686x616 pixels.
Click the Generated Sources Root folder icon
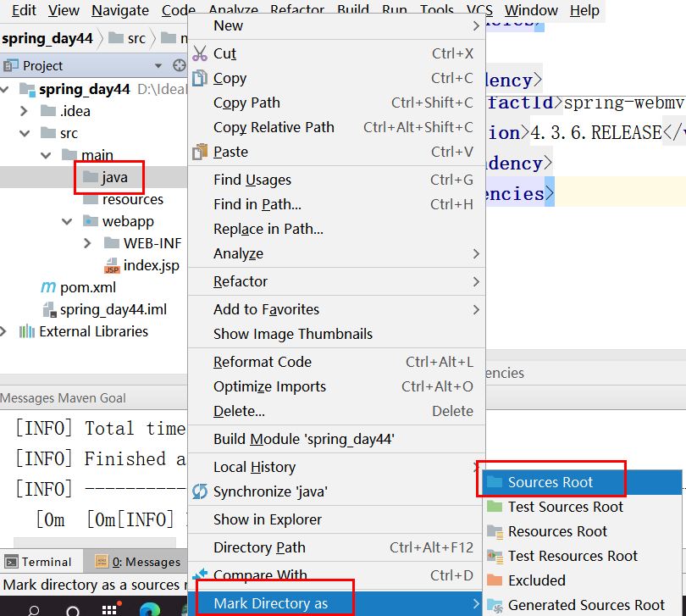pos(495,605)
